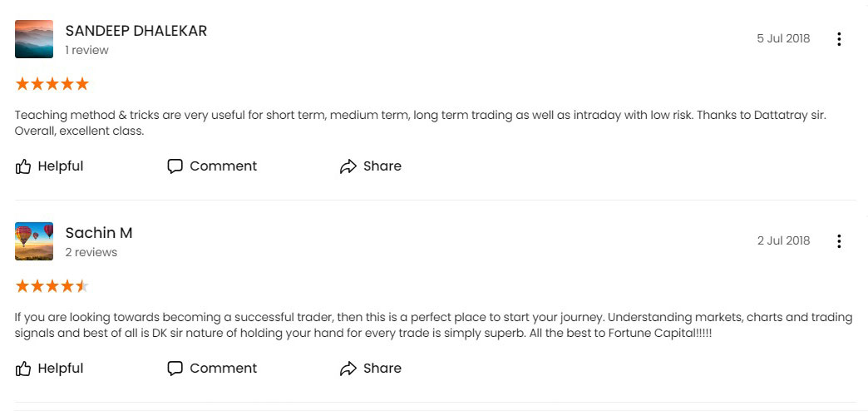Click comment bubble icon on Sandeep's review
The image size is (868, 416).
(175, 166)
